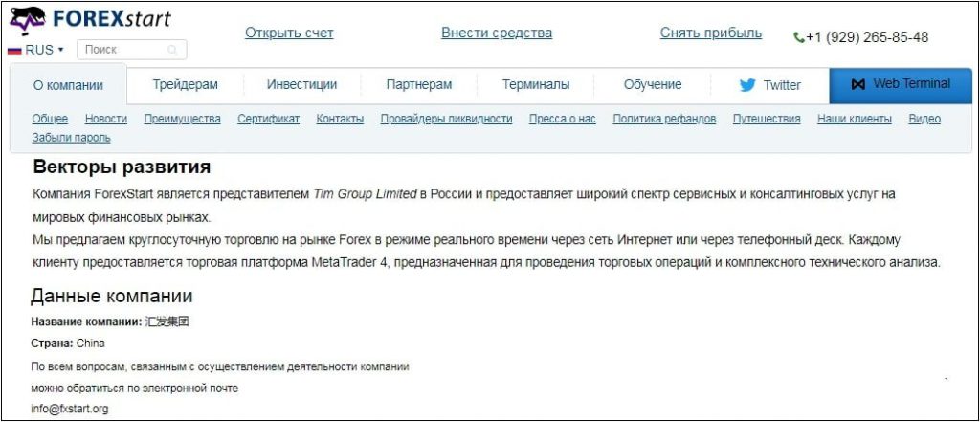
Task: Click the info@fxstart.org email address
Action: (x=70, y=409)
